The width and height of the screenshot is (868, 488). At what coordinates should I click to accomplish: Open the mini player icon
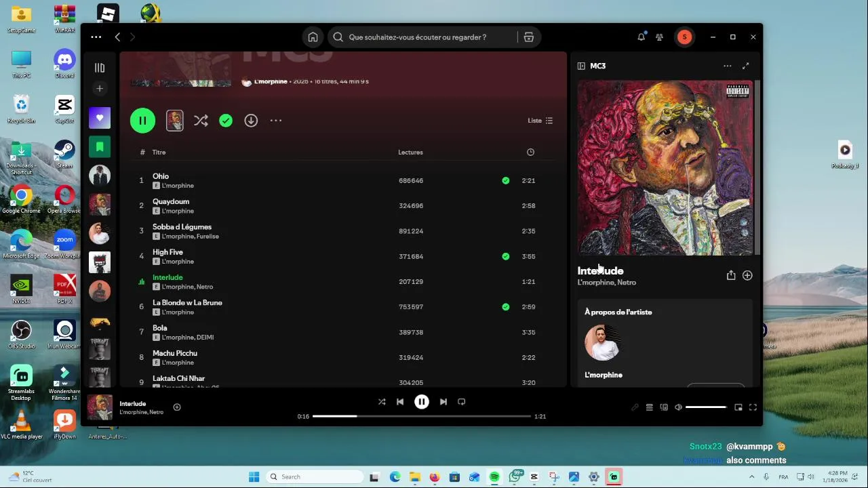(x=738, y=407)
